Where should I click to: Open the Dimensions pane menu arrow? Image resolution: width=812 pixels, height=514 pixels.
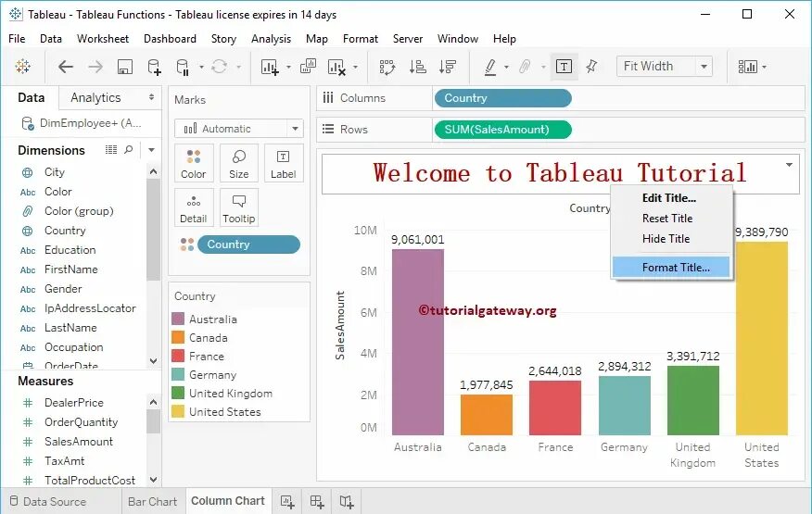(x=151, y=150)
